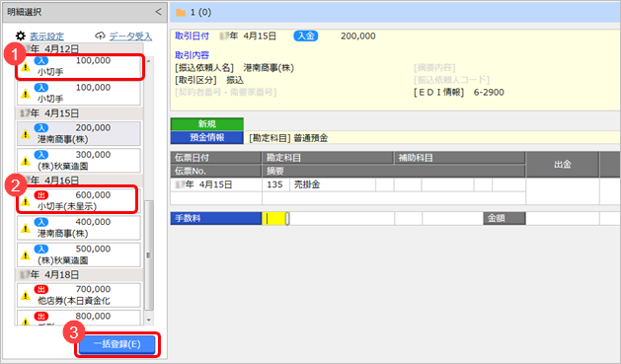Click the 伝票日付 cell with 4月15日
Image resolution: width=621 pixels, height=364 pixels.
click(216, 184)
